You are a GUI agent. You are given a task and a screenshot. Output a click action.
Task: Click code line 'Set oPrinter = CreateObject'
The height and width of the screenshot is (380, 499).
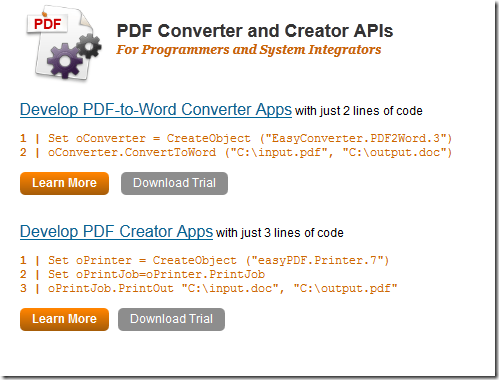point(205,260)
